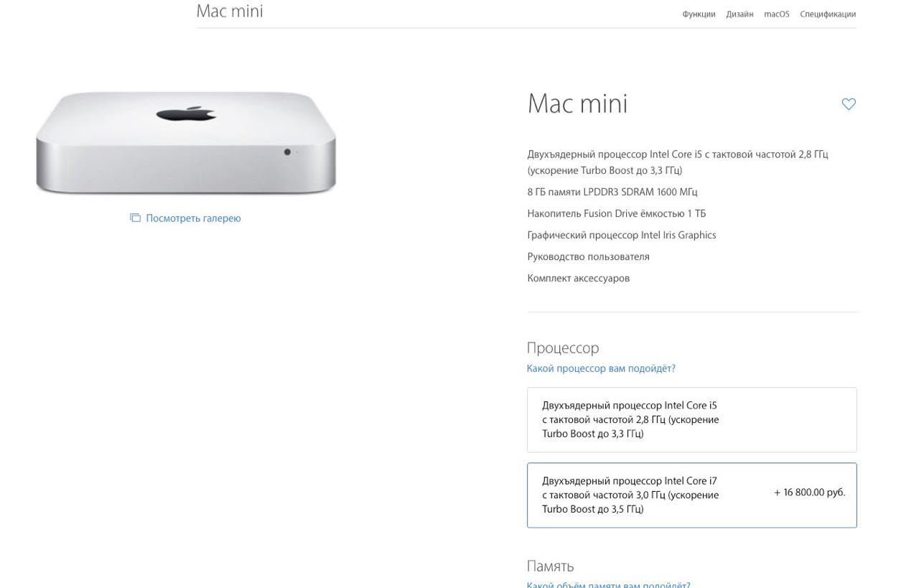This screenshot has width=919, height=588.
Task: Click the gallery icon beside Посмотреть галерею
Action: pos(135,218)
